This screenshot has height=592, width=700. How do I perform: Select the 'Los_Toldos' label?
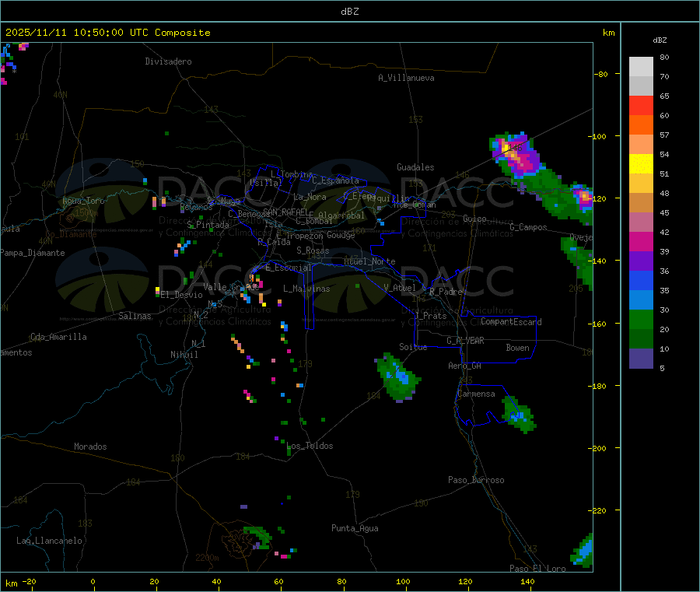coord(310,446)
